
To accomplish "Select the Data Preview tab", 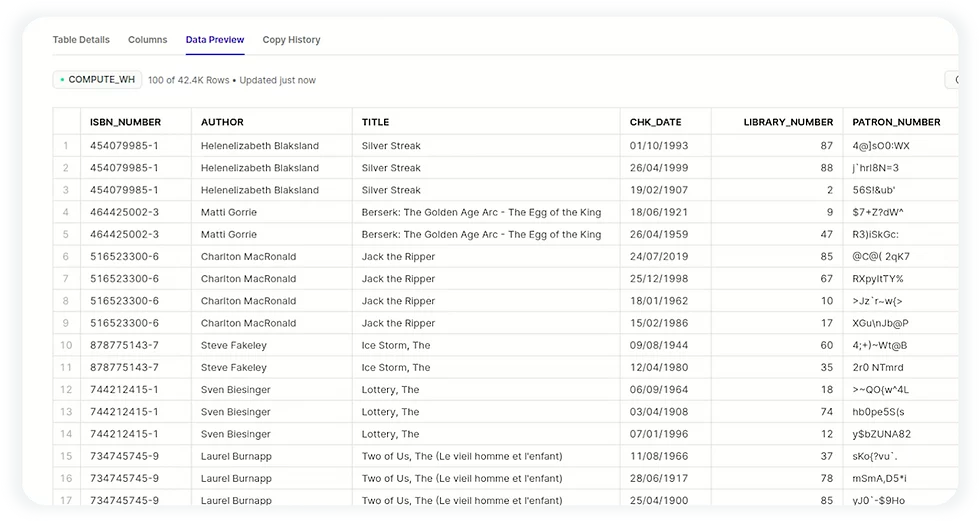I will click(215, 39).
